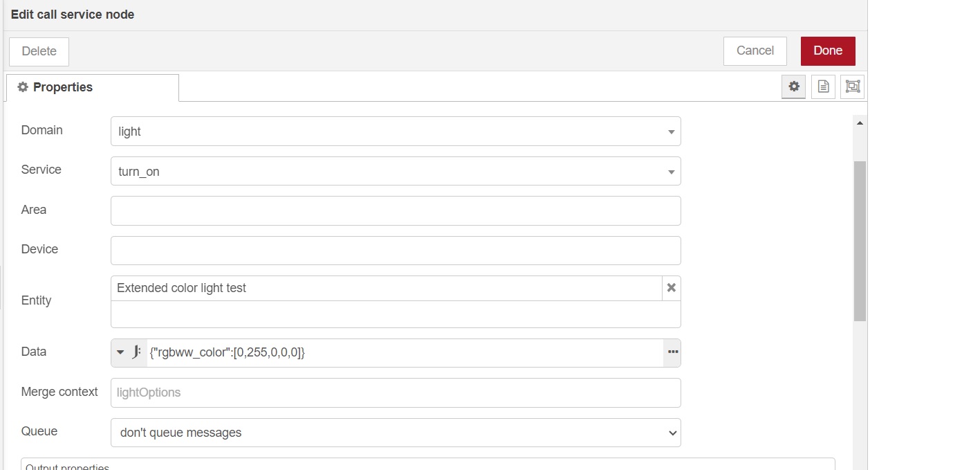Open the Queue dropdown showing don't queue messages
The height and width of the screenshot is (470, 980).
(395, 431)
